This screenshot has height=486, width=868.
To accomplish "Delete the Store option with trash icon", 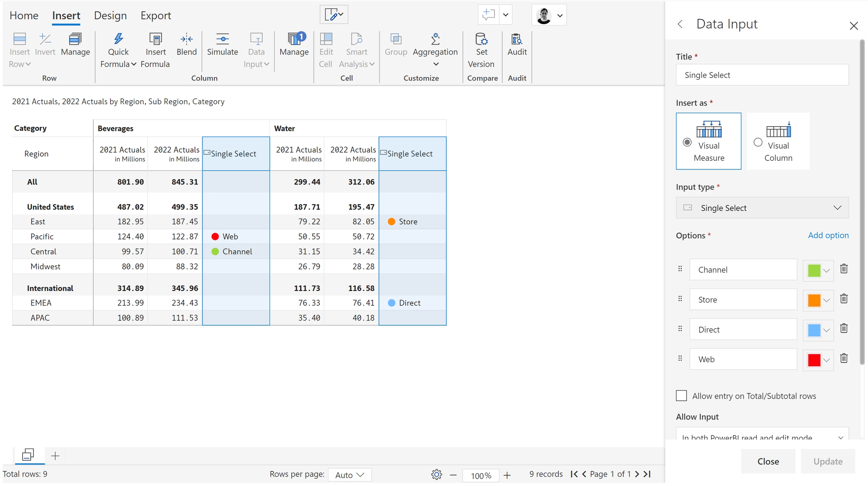I will (x=844, y=299).
